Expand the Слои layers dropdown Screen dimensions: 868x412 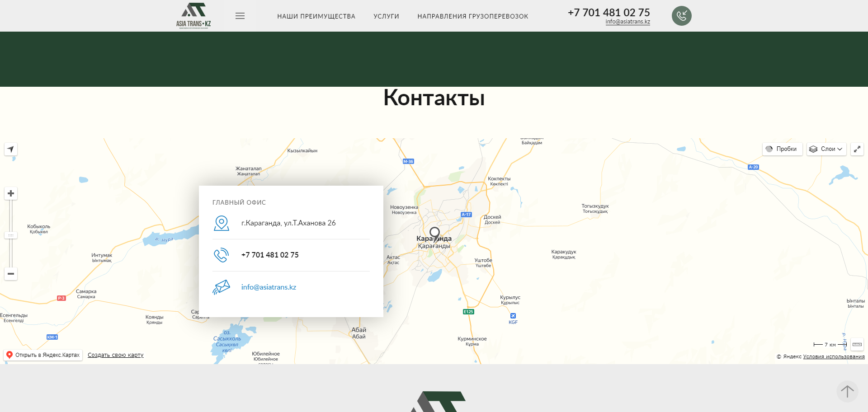(x=826, y=149)
